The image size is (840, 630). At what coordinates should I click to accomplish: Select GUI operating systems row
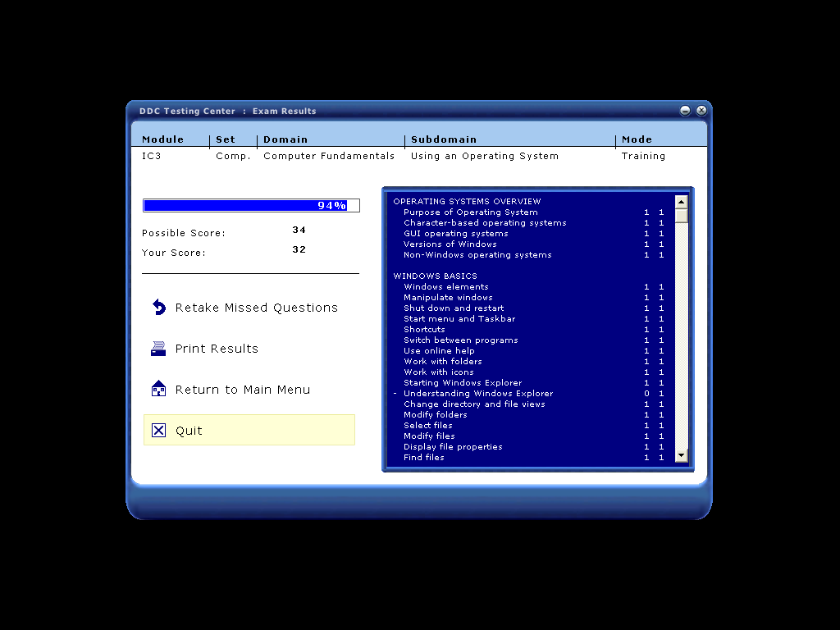coord(533,234)
